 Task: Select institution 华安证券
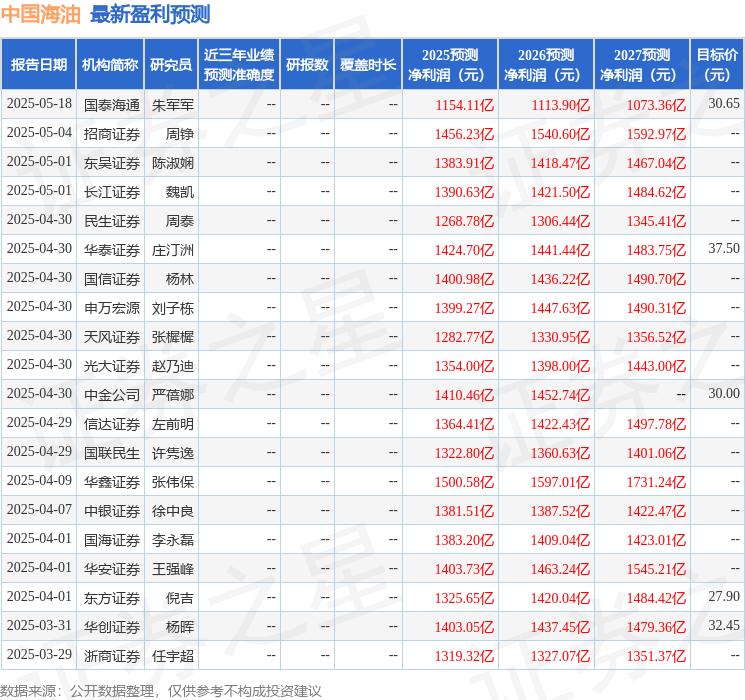point(112,569)
